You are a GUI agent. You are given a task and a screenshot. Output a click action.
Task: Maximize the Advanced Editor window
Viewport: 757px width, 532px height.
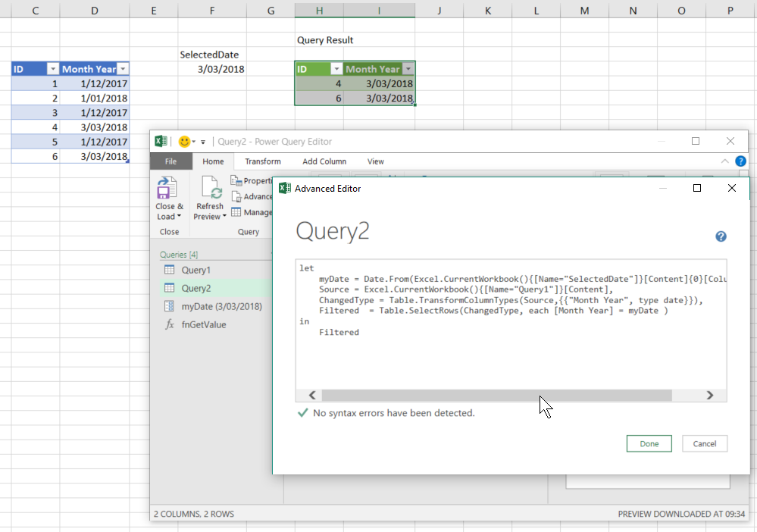(x=696, y=188)
